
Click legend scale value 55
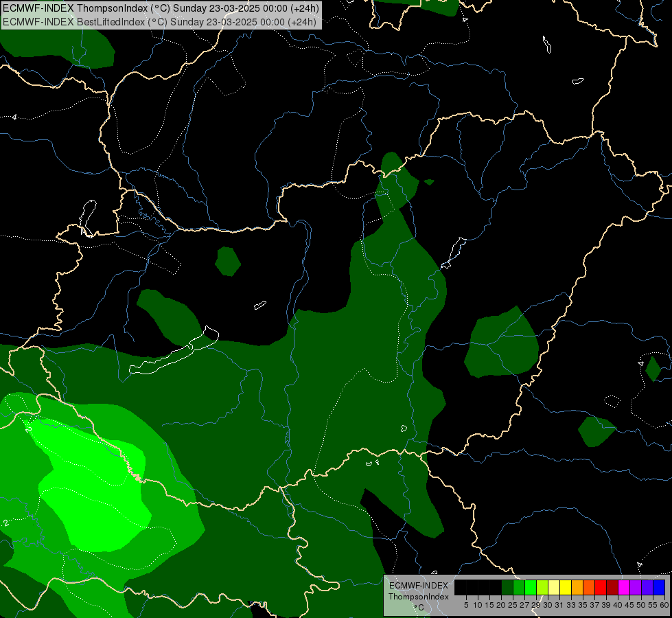pyautogui.click(x=653, y=605)
